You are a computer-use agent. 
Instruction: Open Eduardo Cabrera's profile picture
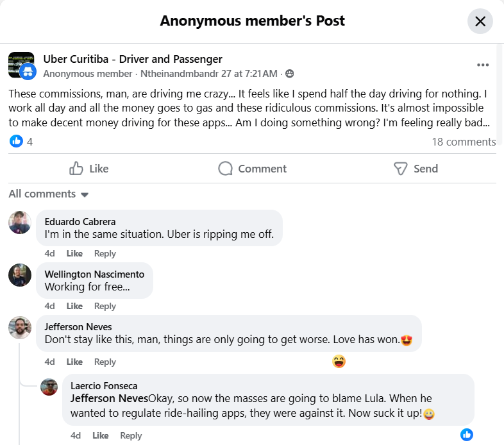pyautogui.click(x=20, y=222)
